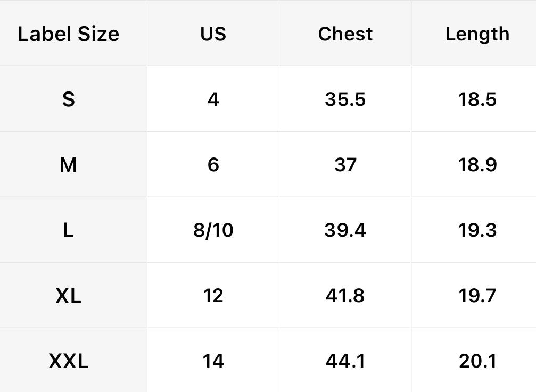Select US size 14 cell
This screenshot has width=536, height=392.
coord(213,362)
